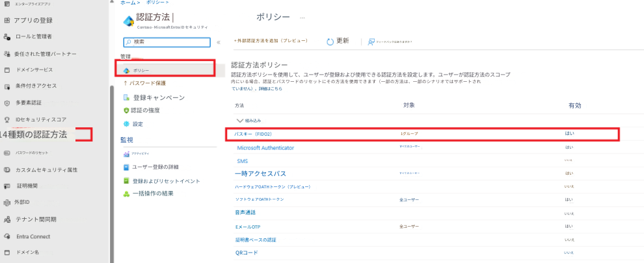
Task: Click the 一括操作の結果 icon
Action: [126, 194]
